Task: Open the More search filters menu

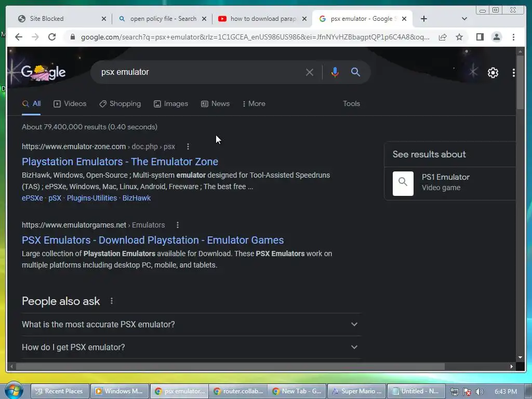Action: pyautogui.click(x=254, y=103)
